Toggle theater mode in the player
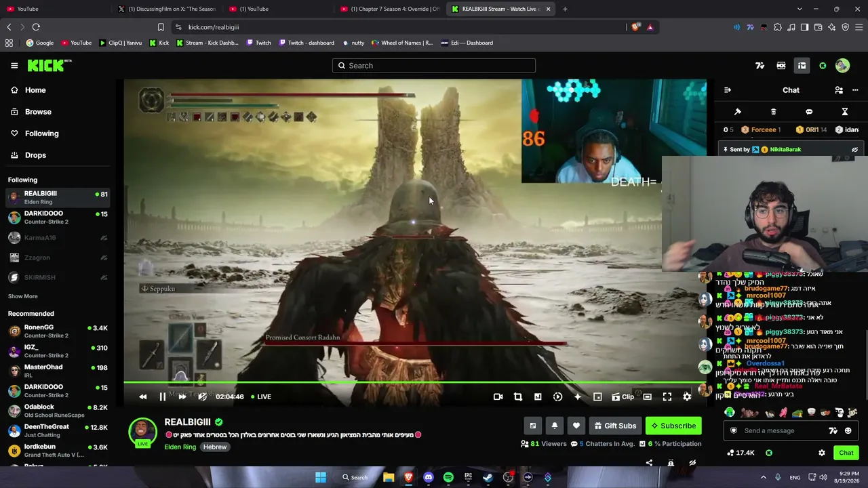 pos(648,397)
